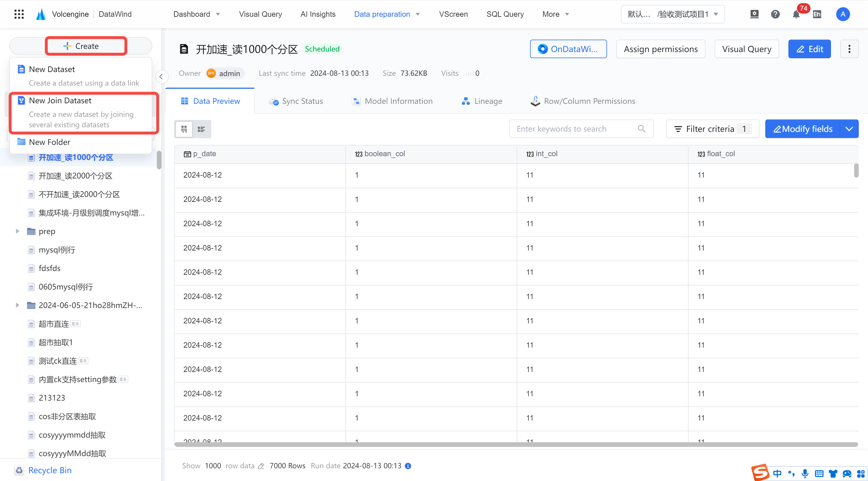Open SQL Query
This screenshot has height=481, width=868.
[x=505, y=14]
